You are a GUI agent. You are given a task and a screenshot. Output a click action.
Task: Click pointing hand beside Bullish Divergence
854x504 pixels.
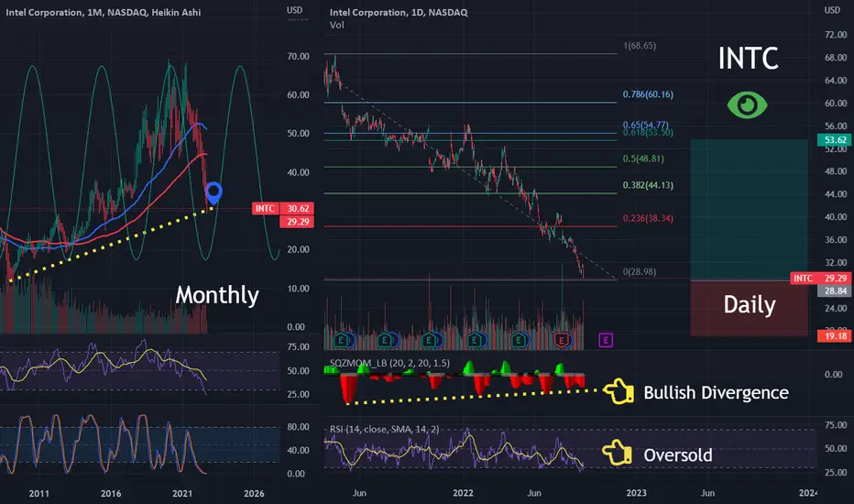(x=619, y=392)
